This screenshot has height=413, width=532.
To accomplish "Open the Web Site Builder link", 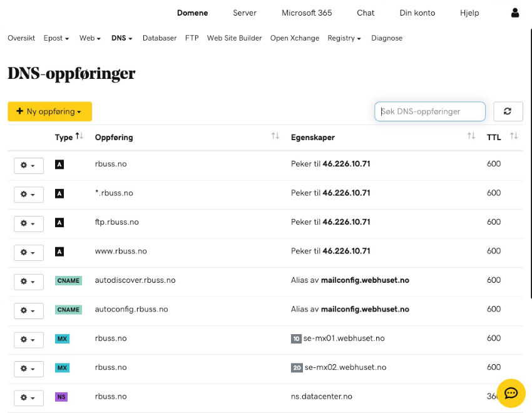I will [x=234, y=38].
